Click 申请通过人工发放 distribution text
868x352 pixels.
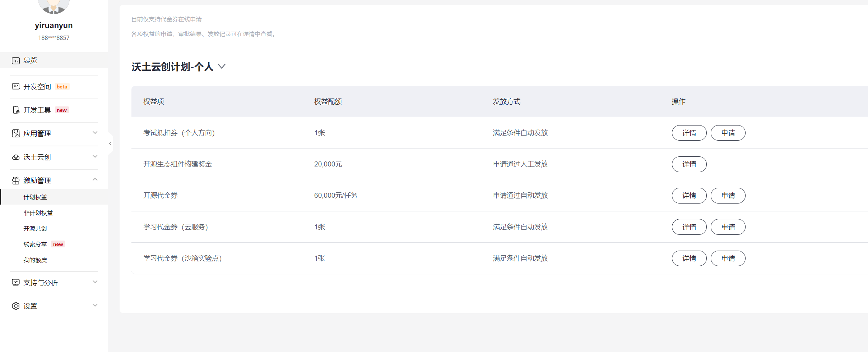[x=520, y=164]
